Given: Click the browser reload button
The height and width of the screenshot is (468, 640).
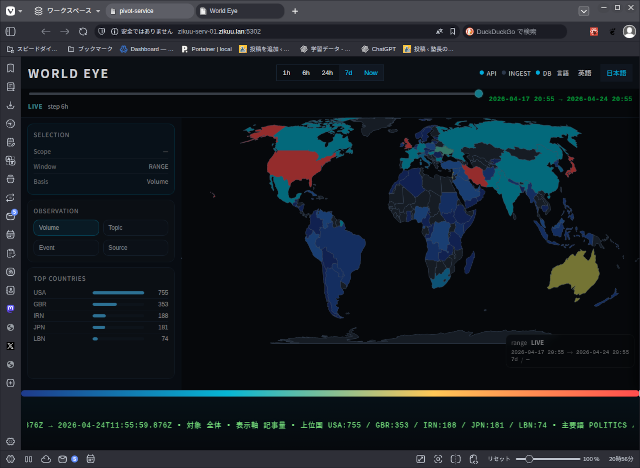Looking at the screenshot, I should pyautogui.click(x=84, y=31).
